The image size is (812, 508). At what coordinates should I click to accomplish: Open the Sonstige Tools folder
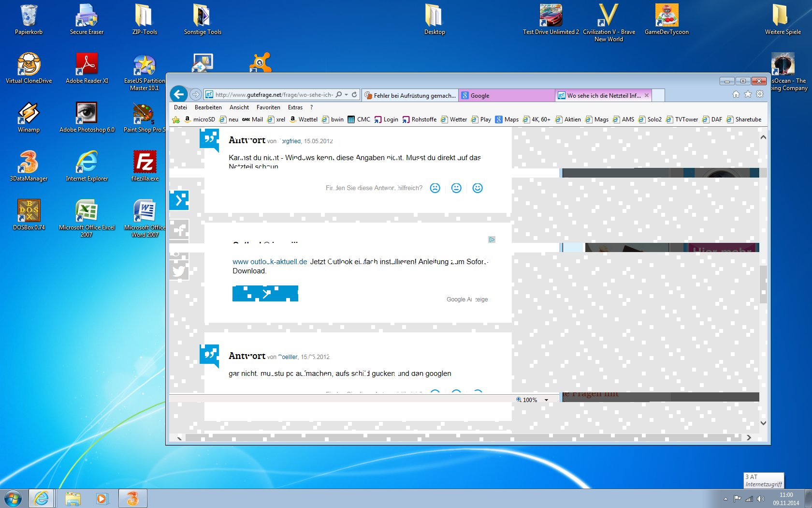pos(203,19)
